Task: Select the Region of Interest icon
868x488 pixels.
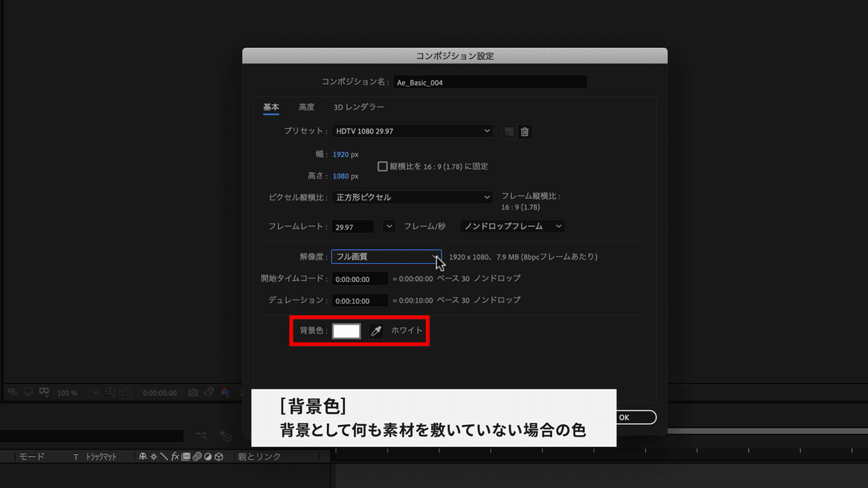Action: point(110,393)
